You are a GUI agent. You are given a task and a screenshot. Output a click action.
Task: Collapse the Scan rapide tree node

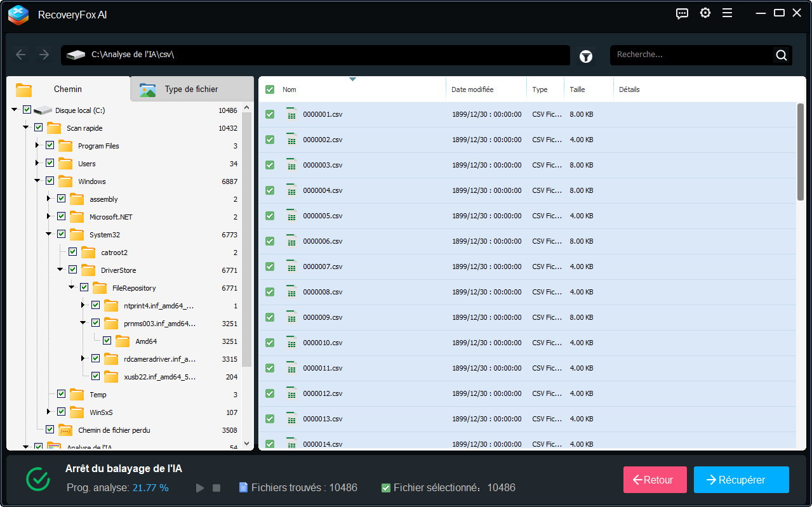pyautogui.click(x=26, y=128)
